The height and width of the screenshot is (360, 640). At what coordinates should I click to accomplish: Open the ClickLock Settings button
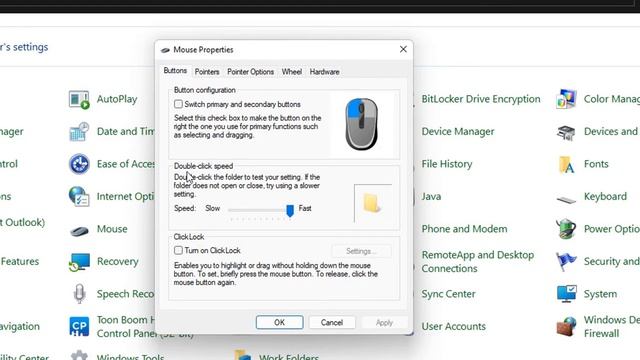(x=361, y=251)
